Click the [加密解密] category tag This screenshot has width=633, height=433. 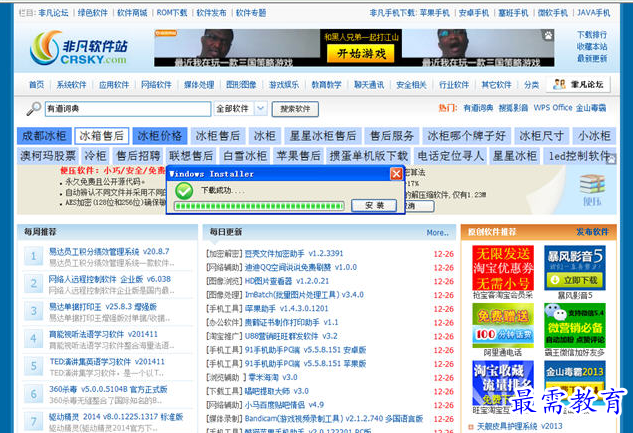(x=224, y=253)
